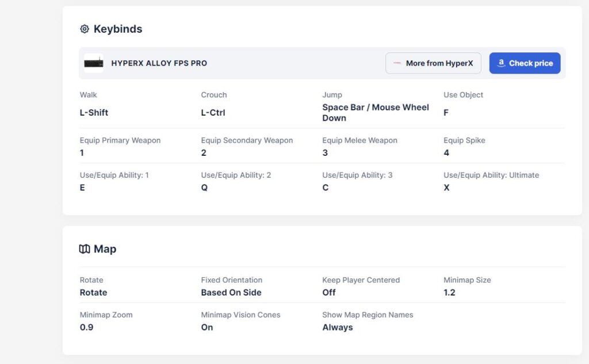
Task: Select Space Bar / Mouse Wheel Down text
Action: pos(375,112)
